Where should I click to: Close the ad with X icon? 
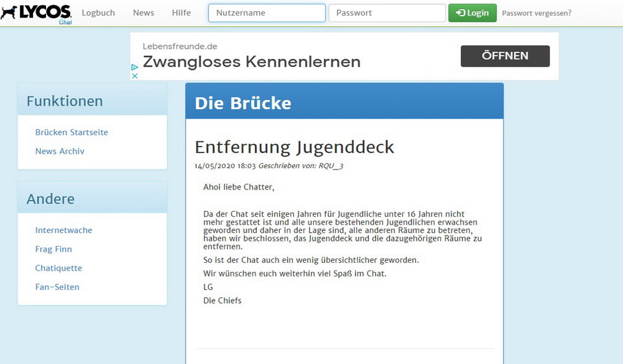[135, 76]
